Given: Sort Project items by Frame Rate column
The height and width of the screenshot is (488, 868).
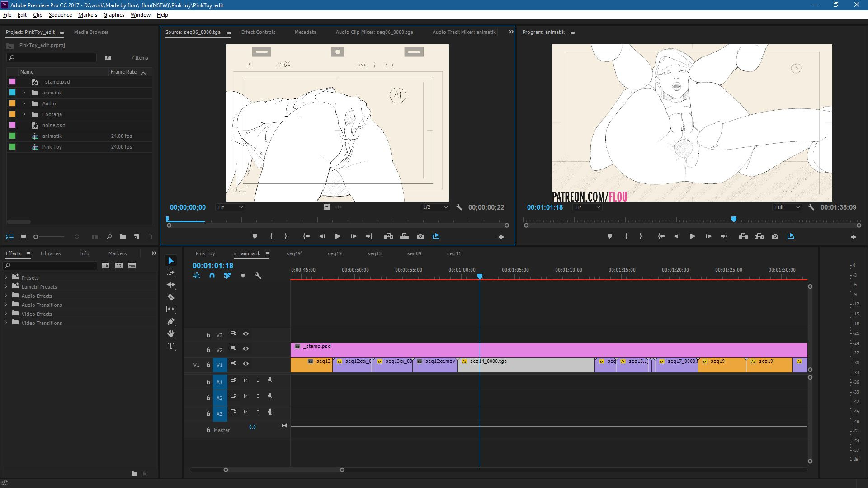Looking at the screenshot, I should (123, 72).
